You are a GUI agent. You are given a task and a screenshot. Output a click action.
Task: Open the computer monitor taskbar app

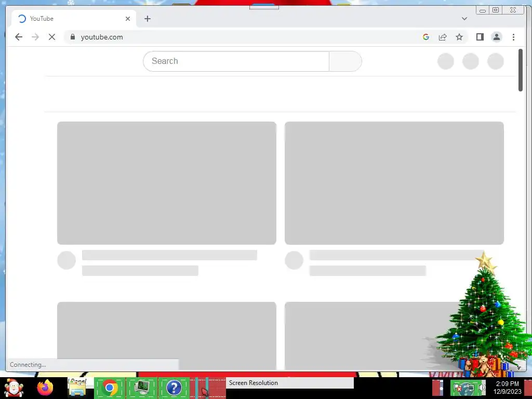(142, 388)
